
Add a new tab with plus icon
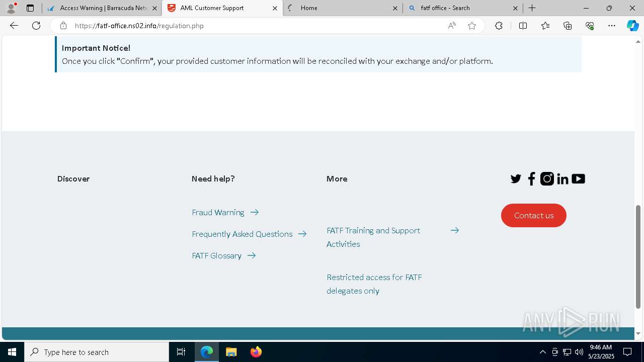click(532, 8)
